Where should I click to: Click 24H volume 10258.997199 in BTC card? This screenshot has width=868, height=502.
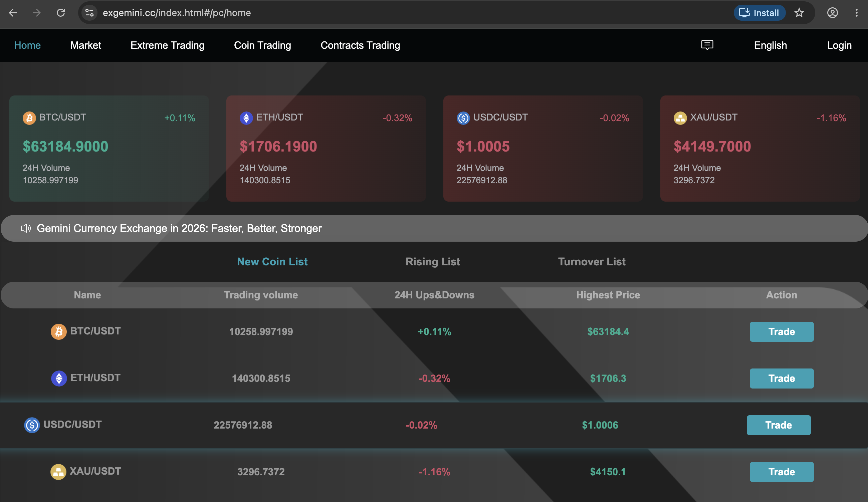tap(50, 181)
